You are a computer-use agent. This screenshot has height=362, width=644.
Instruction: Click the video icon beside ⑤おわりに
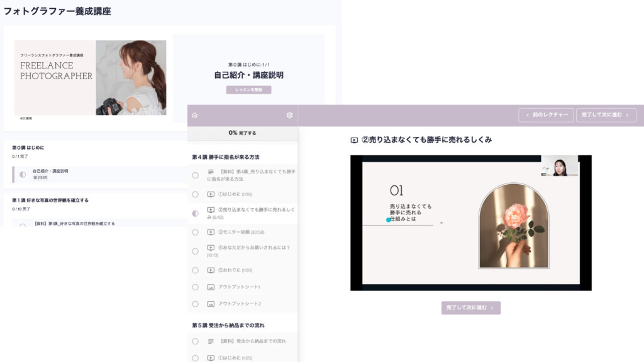[x=211, y=270]
